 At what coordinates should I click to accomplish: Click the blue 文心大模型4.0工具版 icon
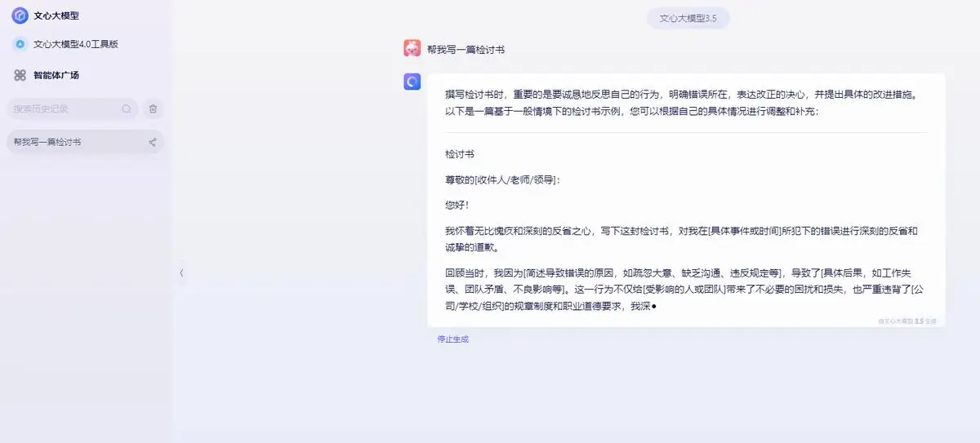[x=20, y=44]
